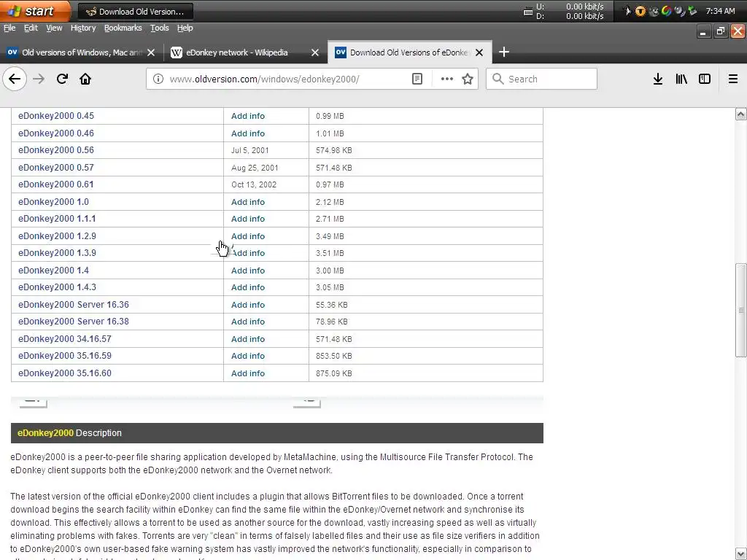This screenshot has height=560, width=747.
Task: Open the Bookmarks menu
Action: click(x=123, y=28)
